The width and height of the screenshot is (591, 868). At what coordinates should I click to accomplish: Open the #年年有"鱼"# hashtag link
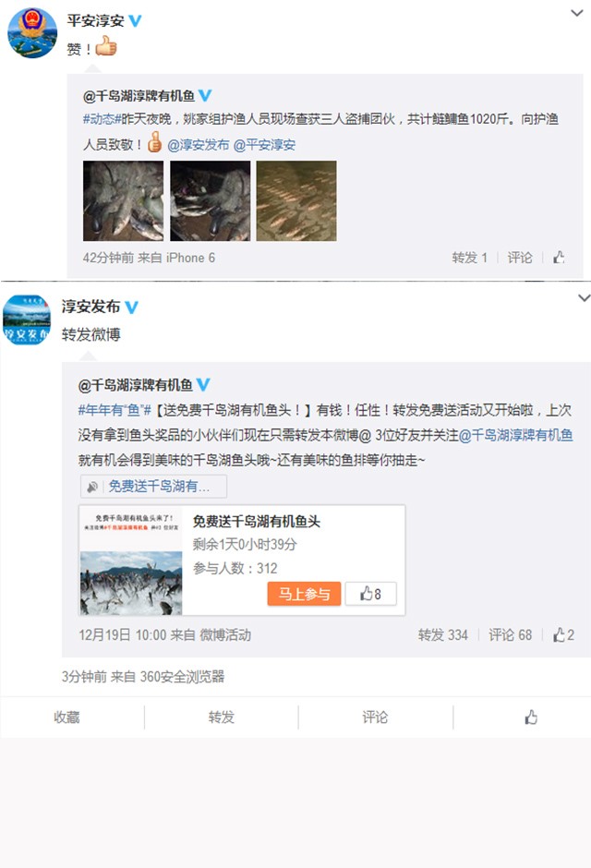(115, 410)
